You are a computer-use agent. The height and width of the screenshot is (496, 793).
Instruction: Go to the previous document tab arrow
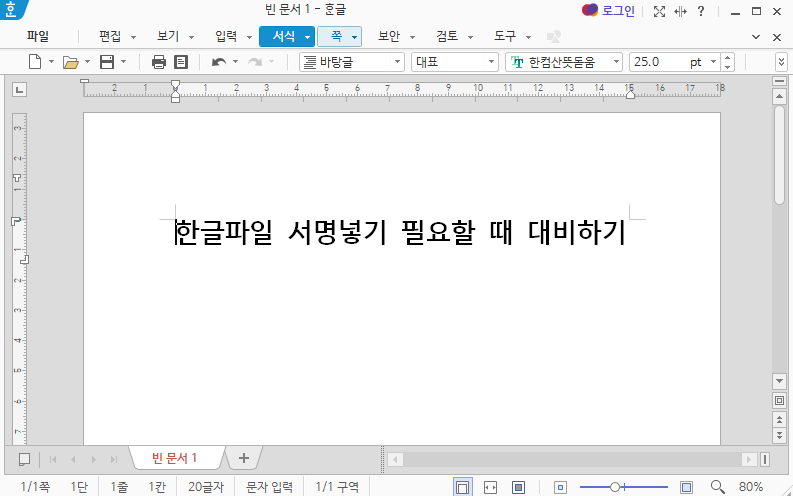point(73,460)
